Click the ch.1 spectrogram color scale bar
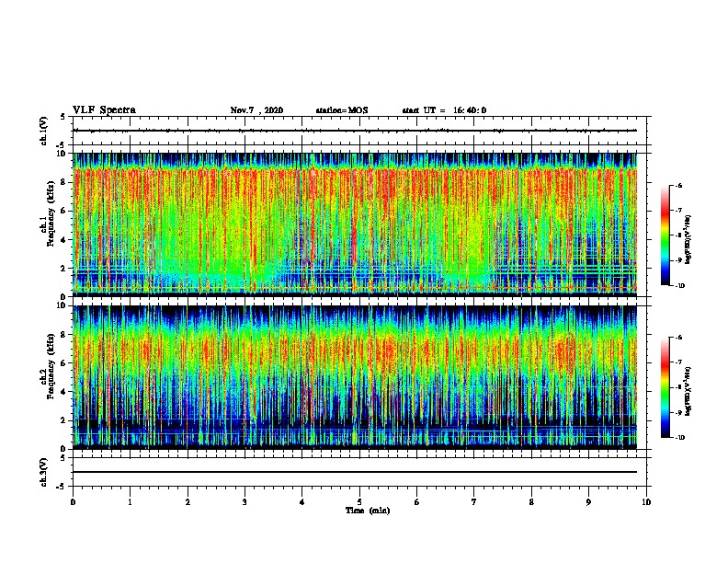Viewport: 728px width, 563px height. (x=665, y=236)
